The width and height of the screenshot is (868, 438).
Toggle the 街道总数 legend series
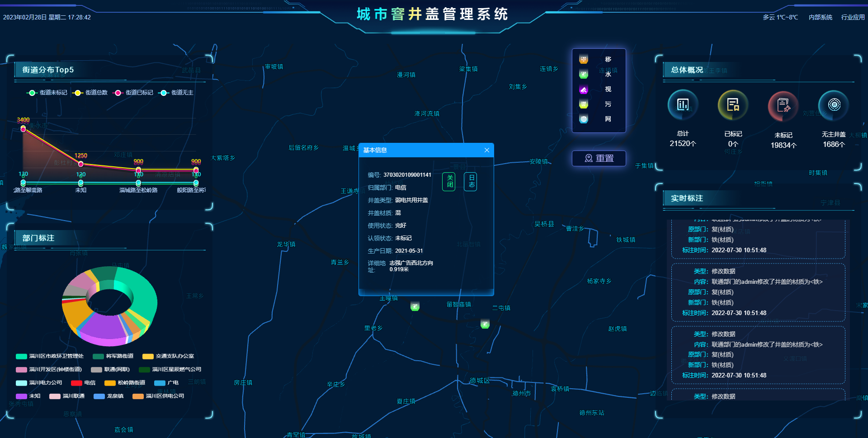coord(90,93)
